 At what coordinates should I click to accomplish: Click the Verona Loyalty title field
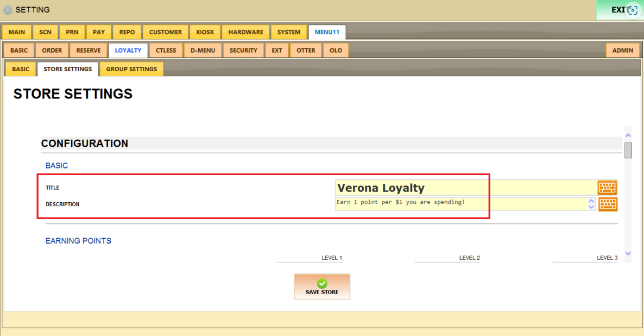[x=466, y=188]
